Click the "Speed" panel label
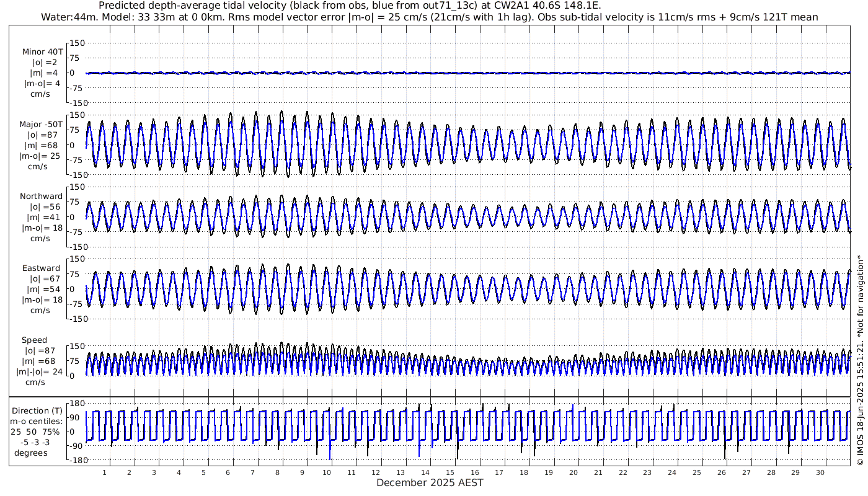 pos(34,340)
